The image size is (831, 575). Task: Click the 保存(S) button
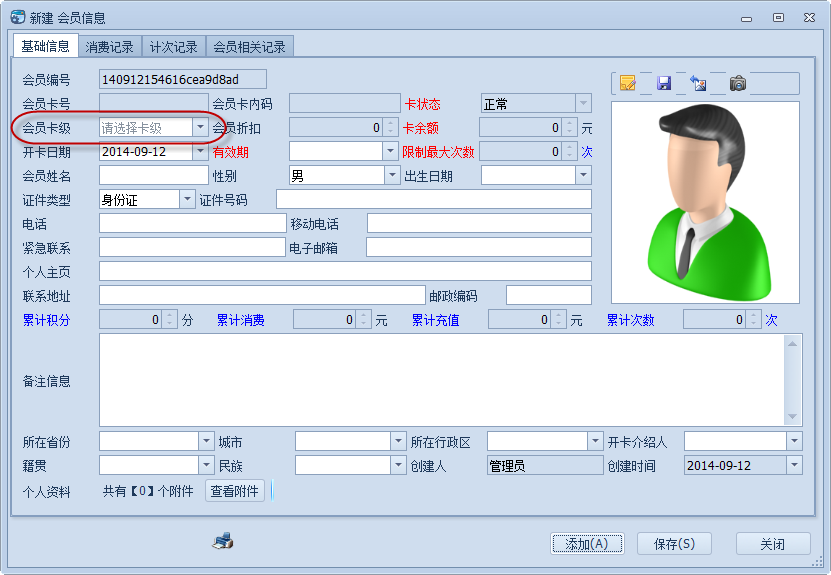(674, 544)
